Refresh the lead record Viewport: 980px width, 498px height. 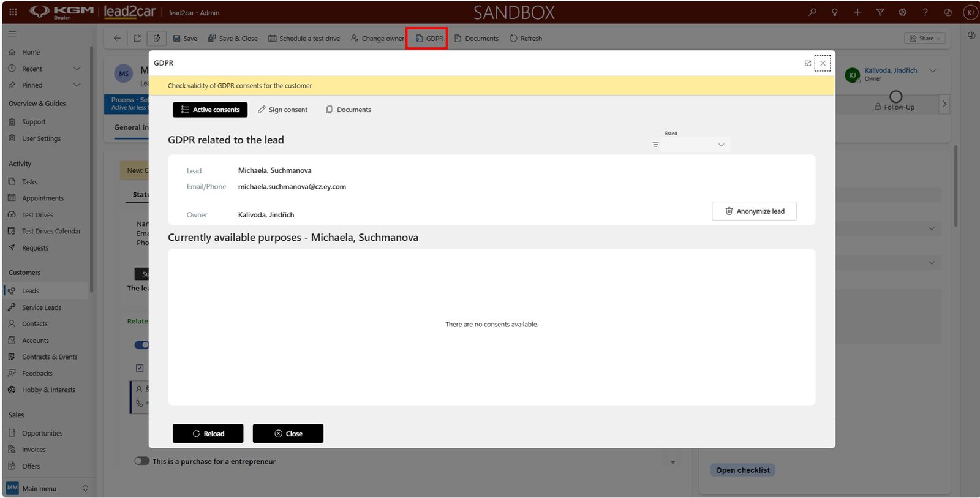526,39
